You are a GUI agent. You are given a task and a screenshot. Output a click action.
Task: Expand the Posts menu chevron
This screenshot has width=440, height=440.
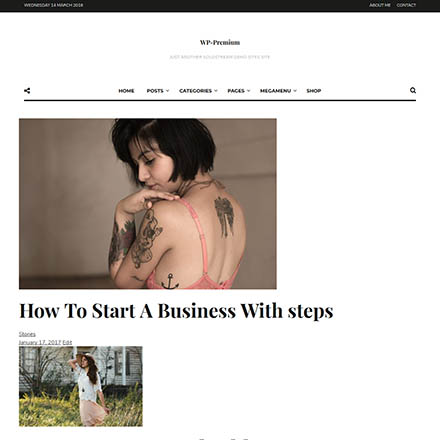(167, 91)
